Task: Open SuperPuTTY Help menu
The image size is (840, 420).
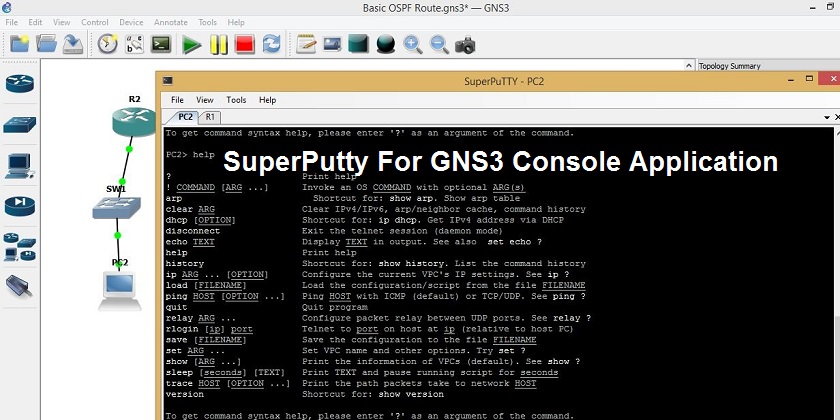Action: (267, 100)
